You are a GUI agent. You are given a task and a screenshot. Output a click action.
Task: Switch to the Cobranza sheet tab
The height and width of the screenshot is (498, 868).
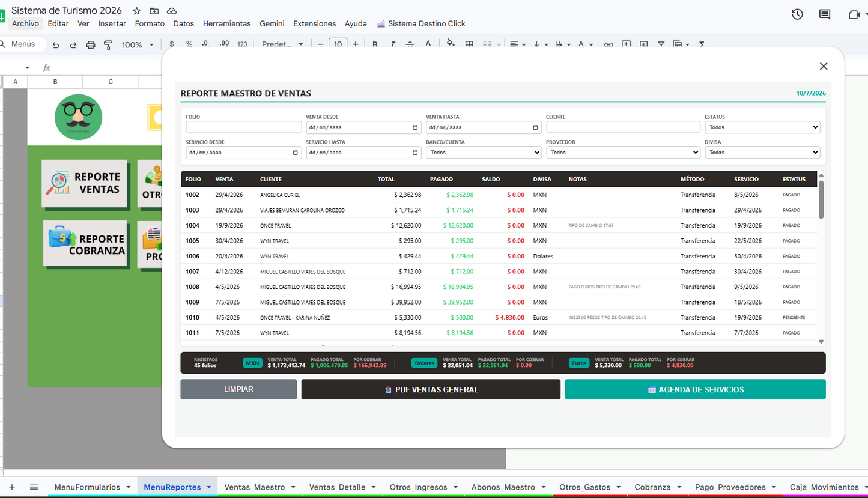point(652,487)
